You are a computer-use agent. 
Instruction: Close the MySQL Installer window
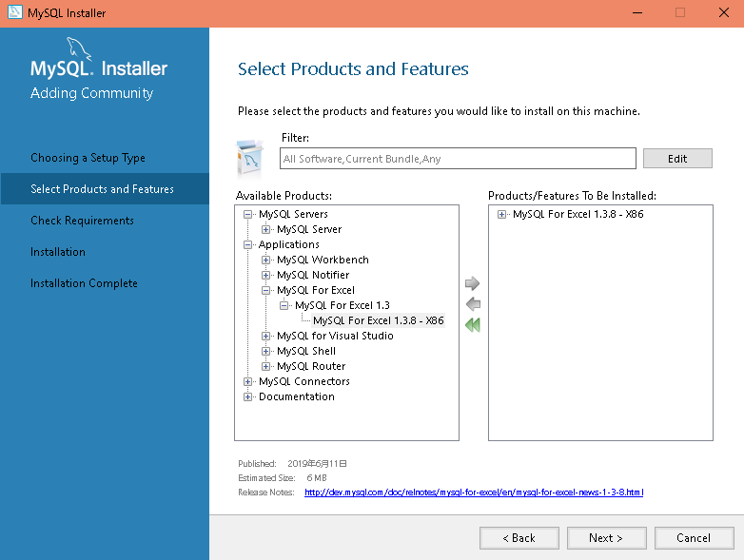point(724,12)
